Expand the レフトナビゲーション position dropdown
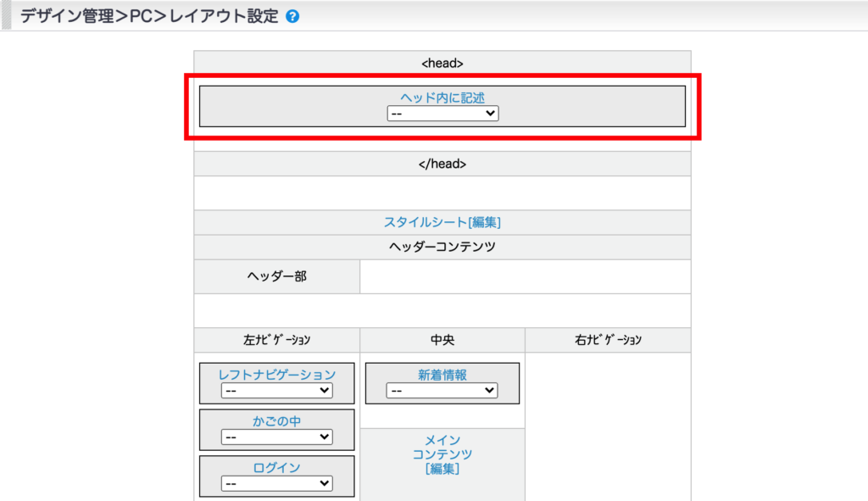 pos(276,391)
